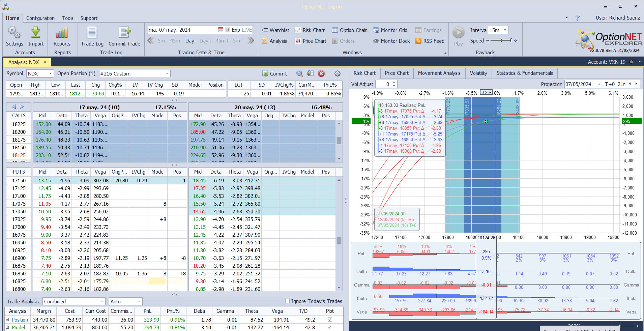Jump back with the double left arrow
644x331 pixels.
point(151,41)
